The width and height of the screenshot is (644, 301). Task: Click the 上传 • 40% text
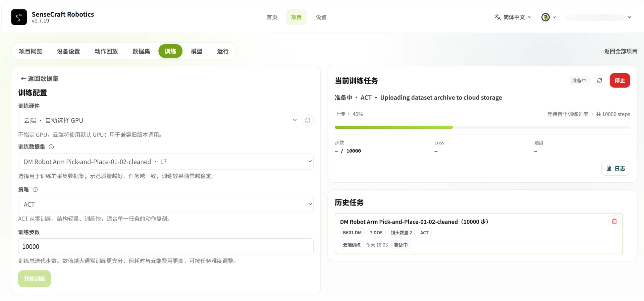point(349,114)
